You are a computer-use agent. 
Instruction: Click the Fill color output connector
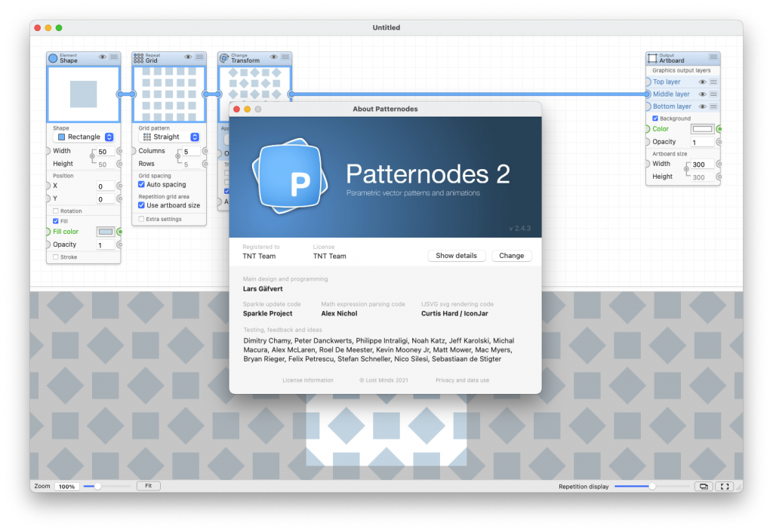(119, 232)
